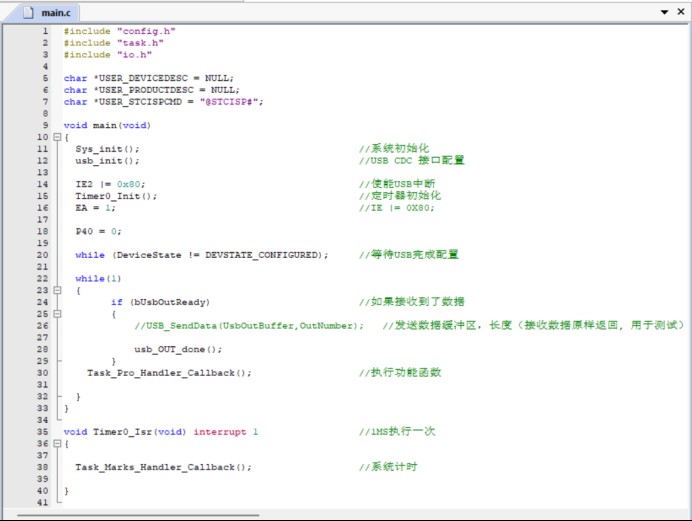Click USER_PRODUCTDESC declaration on line 6
Image resolution: width=692 pixels, height=521 pixels.
point(151,90)
